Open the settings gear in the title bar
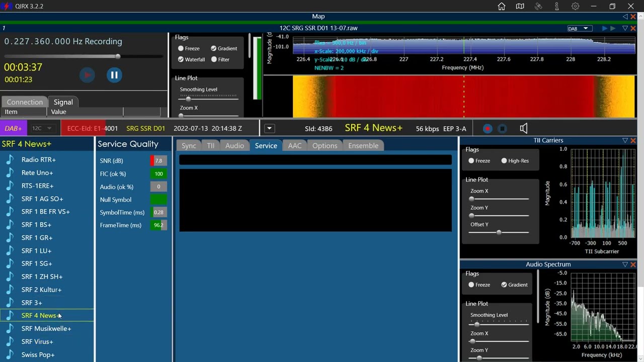This screenshot has height=362, width=644. click(x=576, y=7)
